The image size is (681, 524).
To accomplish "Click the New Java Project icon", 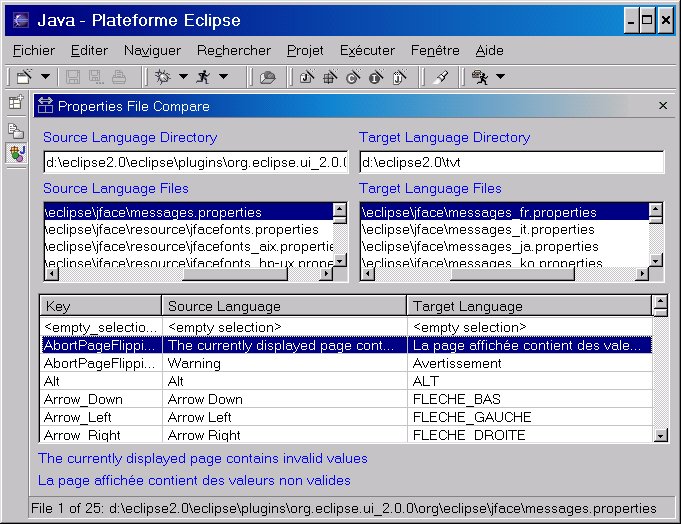I will 307,77.
